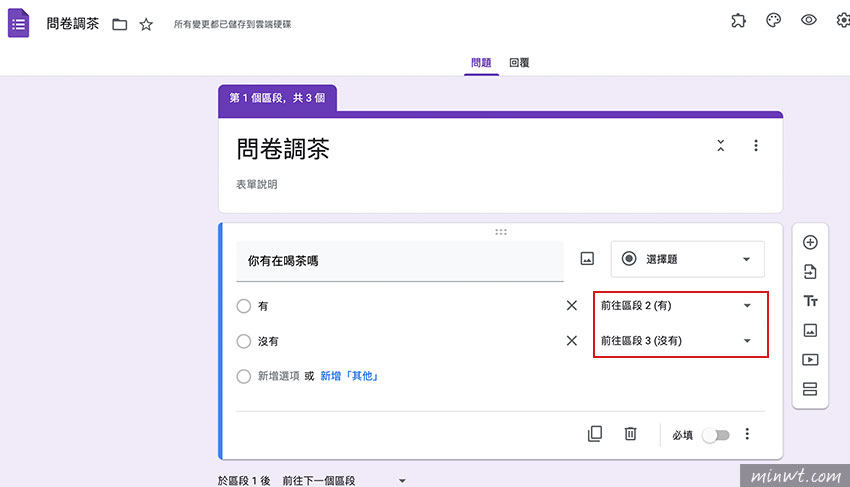Add a new question
The image size is (850, 487).
tap(810, 242)
